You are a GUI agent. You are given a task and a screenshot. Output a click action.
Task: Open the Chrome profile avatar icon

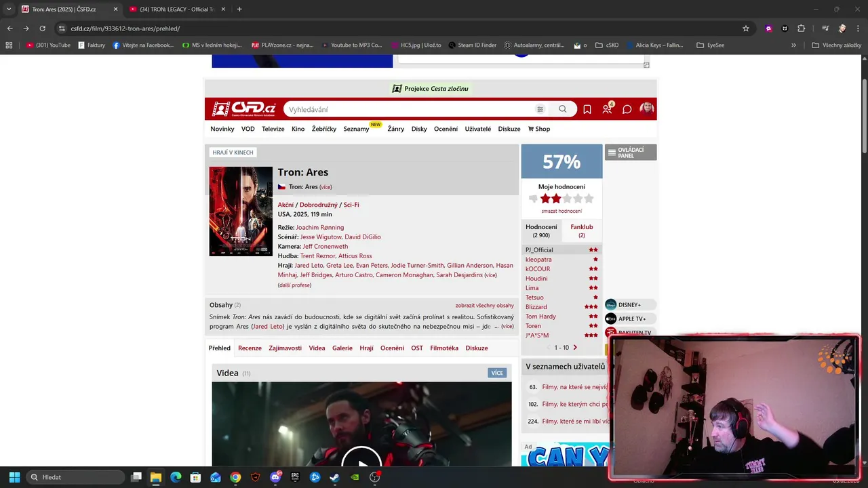click(x=842, y=28)
